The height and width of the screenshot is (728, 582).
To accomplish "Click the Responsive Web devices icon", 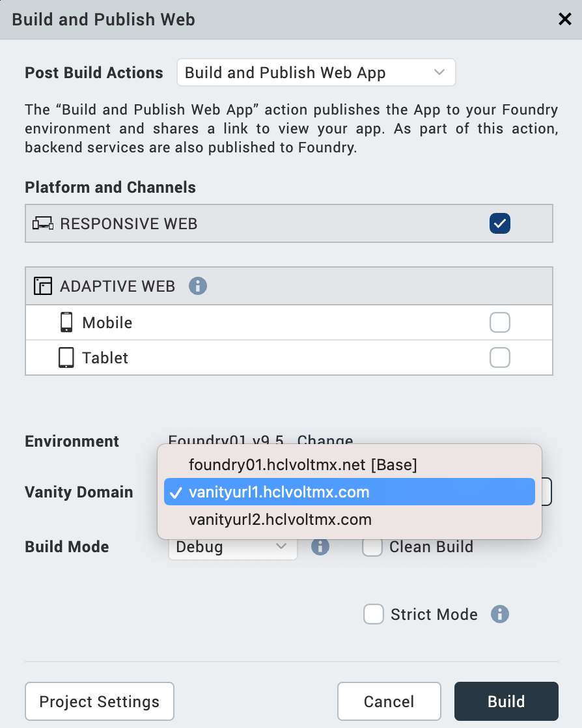I will coord(43,224).
